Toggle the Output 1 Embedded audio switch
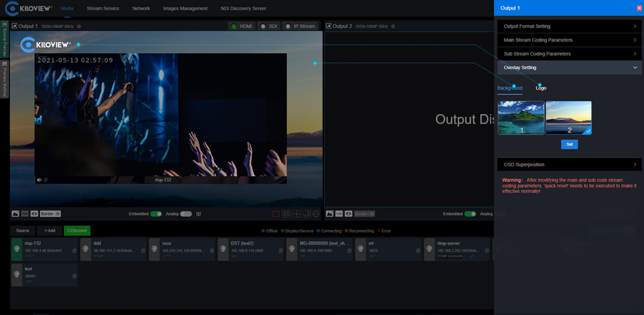The image size is (644, 315). pyautogui.click(x=156, y=214)
